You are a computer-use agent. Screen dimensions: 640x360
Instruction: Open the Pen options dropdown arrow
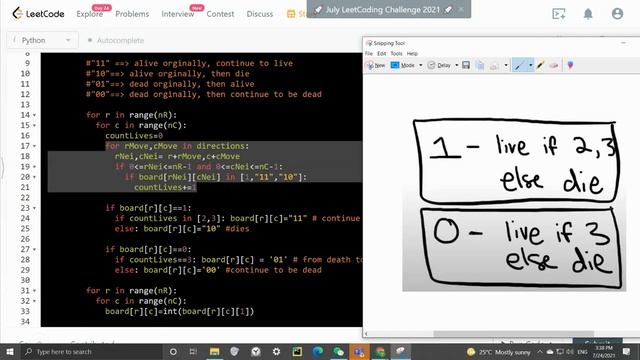[x=530, y=65]
